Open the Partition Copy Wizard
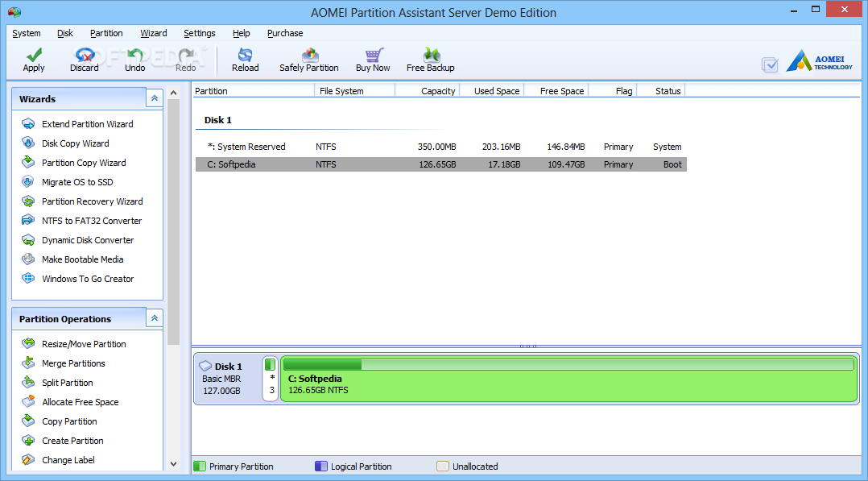868x481 pixels. coord(84,163)
